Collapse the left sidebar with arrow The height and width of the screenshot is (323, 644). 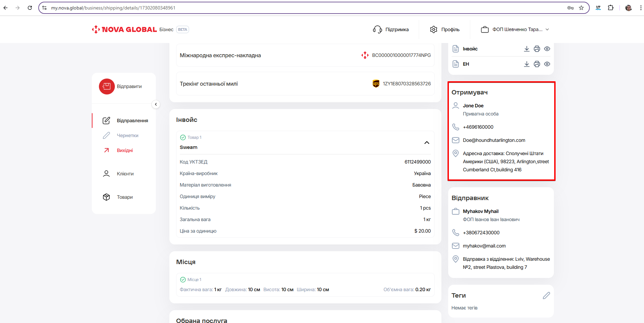coord(156,104)
